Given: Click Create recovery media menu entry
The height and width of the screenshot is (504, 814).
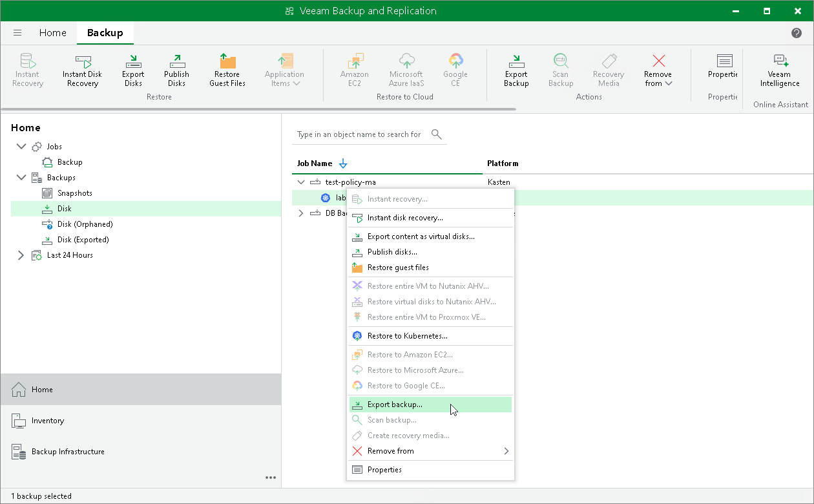Looking at the screenshot, I should [x=430, y=436].
